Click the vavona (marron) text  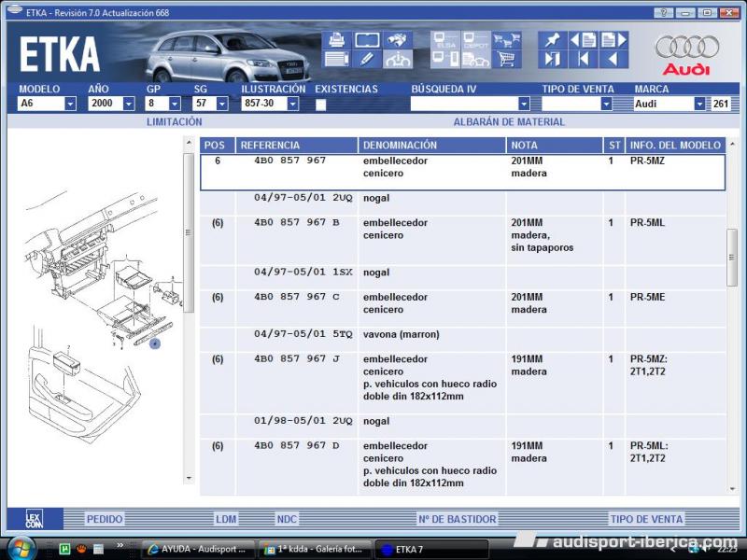[x=402, y=334]
